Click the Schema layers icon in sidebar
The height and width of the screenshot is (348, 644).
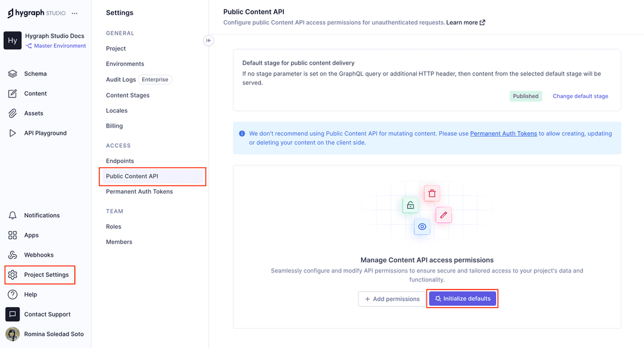pyautogui.click(x=13, y=74)
